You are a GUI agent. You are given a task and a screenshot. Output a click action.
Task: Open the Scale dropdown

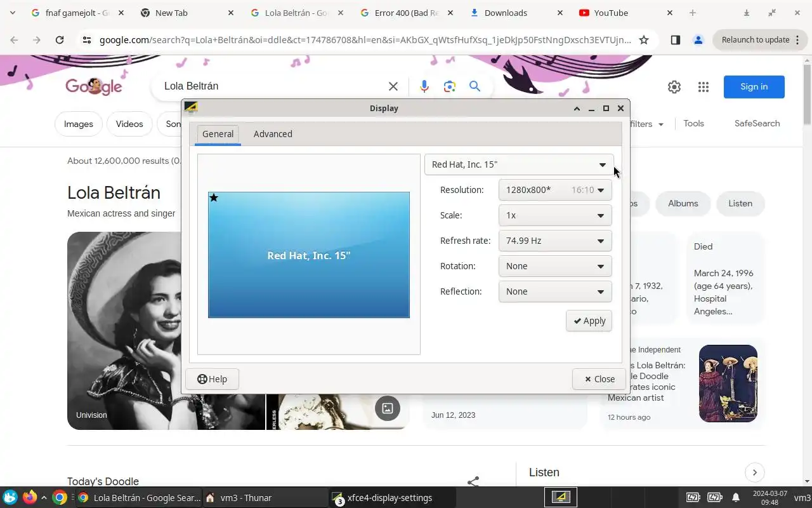pos(555,215)
